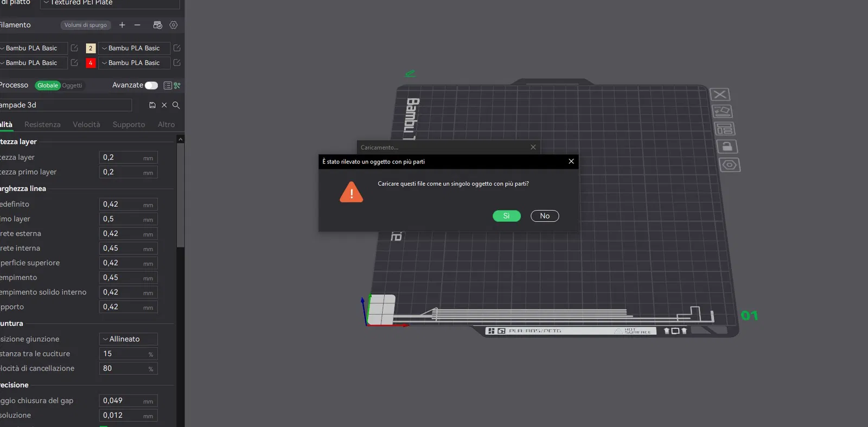
Task: Click the distanza tra le cuciture field
Action: 129,354
